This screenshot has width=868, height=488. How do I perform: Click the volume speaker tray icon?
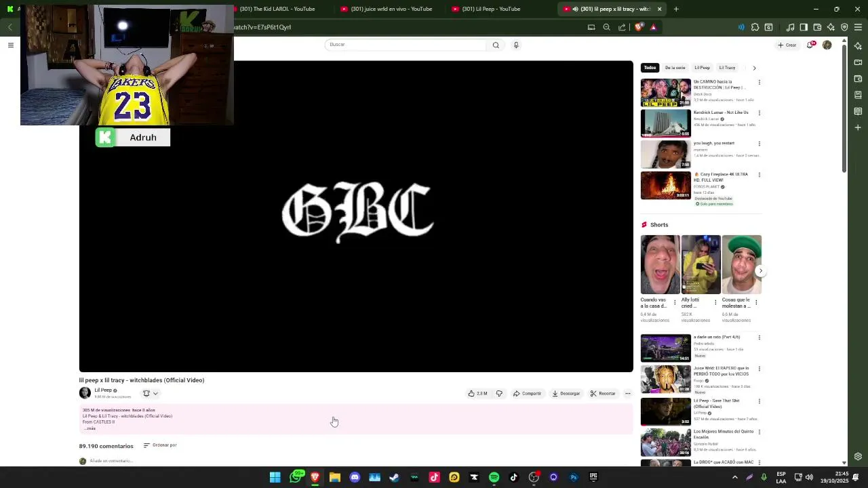pos(809,477)
